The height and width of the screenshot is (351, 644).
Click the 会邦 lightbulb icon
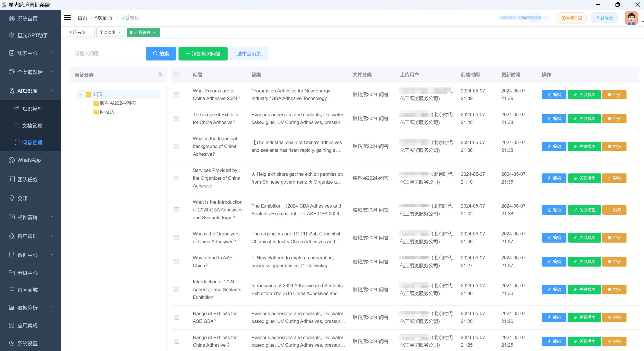pyautogui.click(x=11, y=198)
